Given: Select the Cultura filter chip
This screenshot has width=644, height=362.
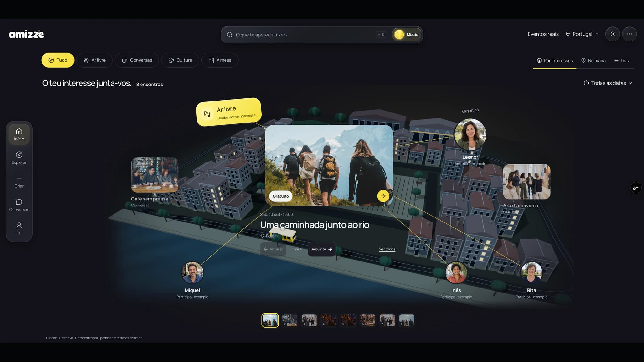Looking at the screenshot, I should 180,60.
